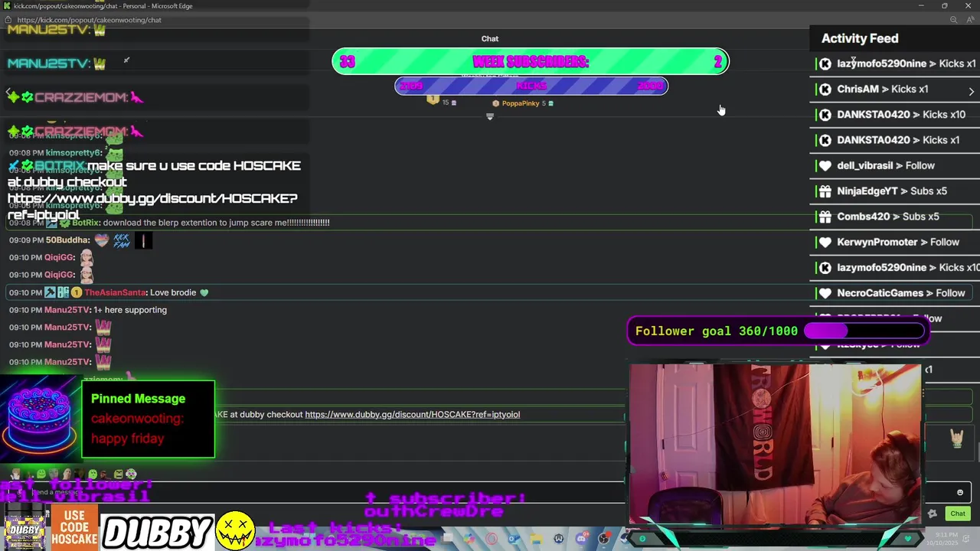Click the Chat send button

957,514
